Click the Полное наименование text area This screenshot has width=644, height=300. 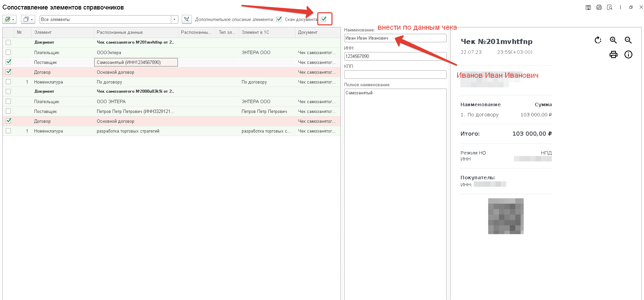click(395, 194)
